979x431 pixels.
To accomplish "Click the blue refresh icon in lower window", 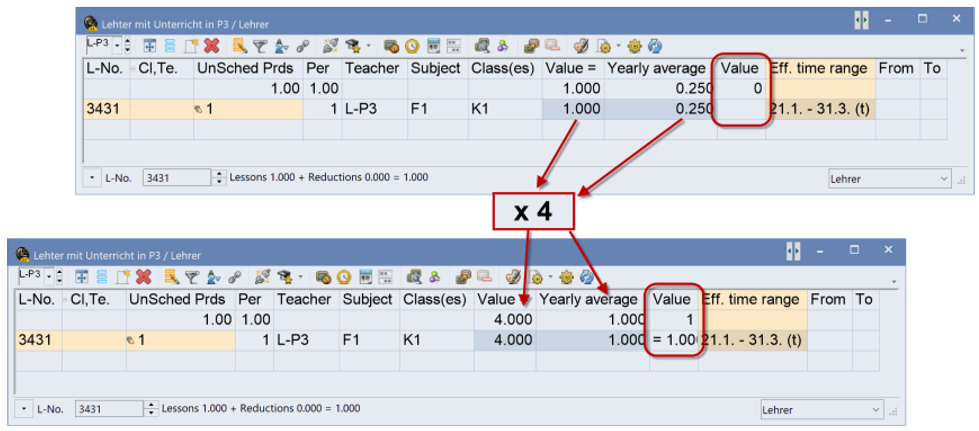I will [587, 276].
